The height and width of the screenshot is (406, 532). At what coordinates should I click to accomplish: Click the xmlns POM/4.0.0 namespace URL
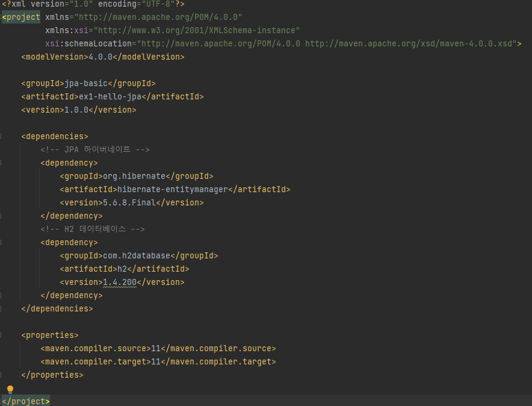click(x=158, y=17)
